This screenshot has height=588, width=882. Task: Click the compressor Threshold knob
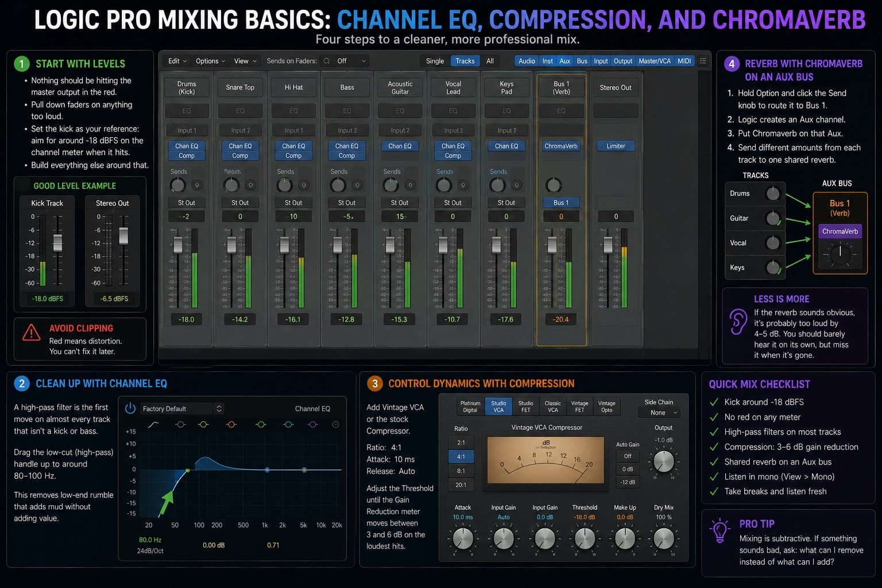585,539
